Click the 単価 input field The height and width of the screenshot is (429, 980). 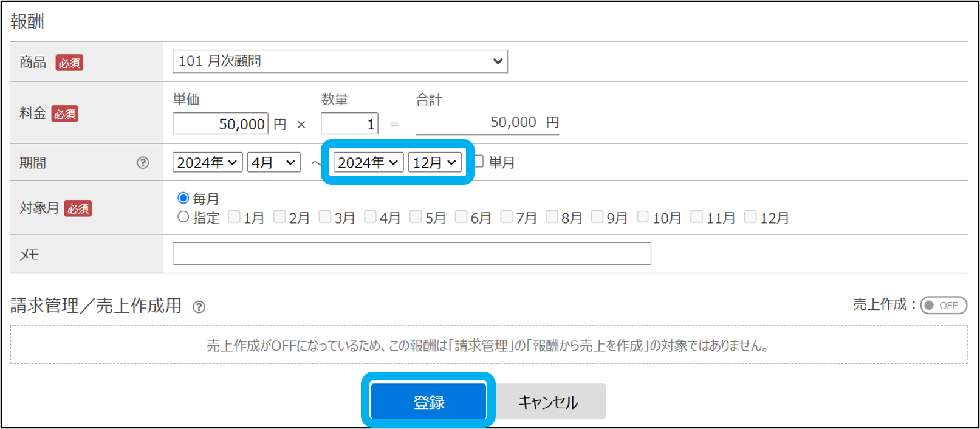coord(220,124)
